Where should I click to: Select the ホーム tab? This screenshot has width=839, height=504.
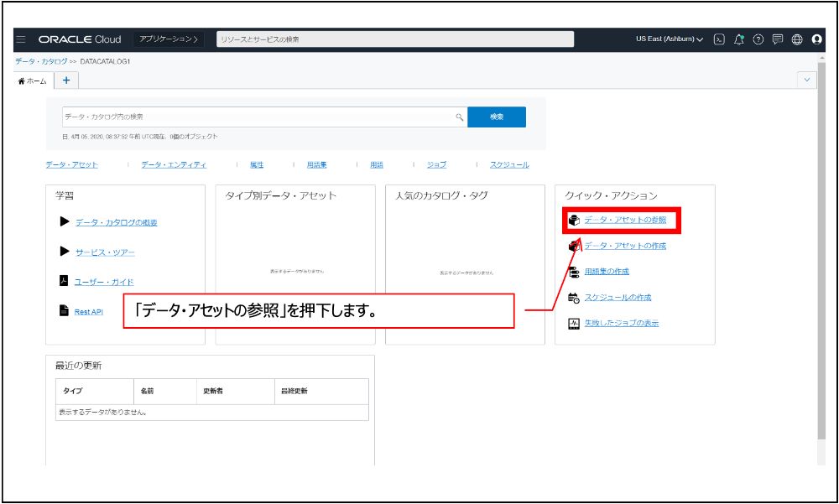point(34,81)
